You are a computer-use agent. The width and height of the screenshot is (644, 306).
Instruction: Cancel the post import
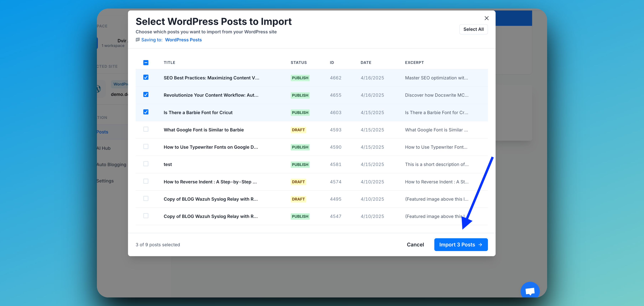pos(415,245)
